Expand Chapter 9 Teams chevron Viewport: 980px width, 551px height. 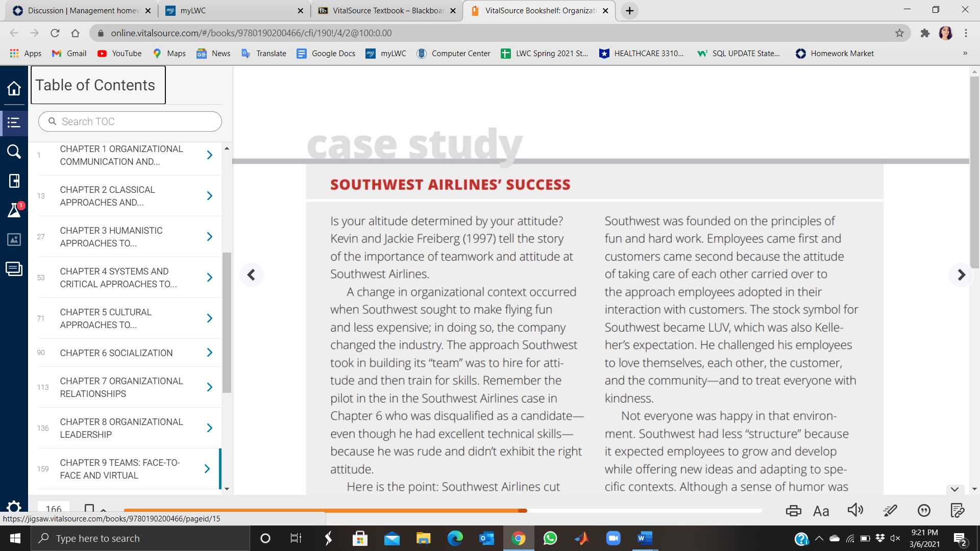pyautogui.click(x=207, y=469)
